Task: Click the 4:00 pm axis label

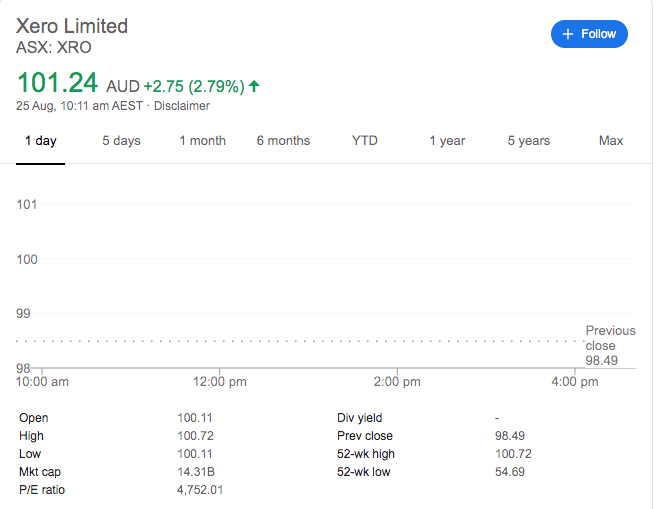Action: coord(575,381)
